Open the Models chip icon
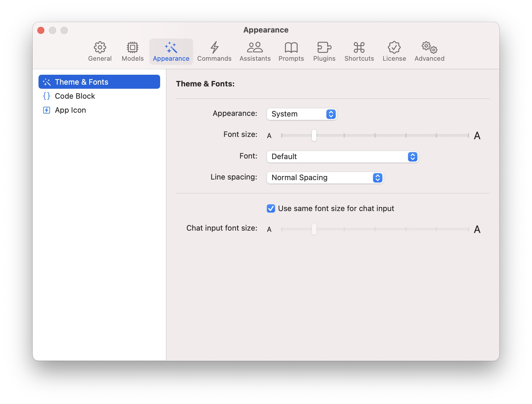The image size is (532, 404). point(132,47)
